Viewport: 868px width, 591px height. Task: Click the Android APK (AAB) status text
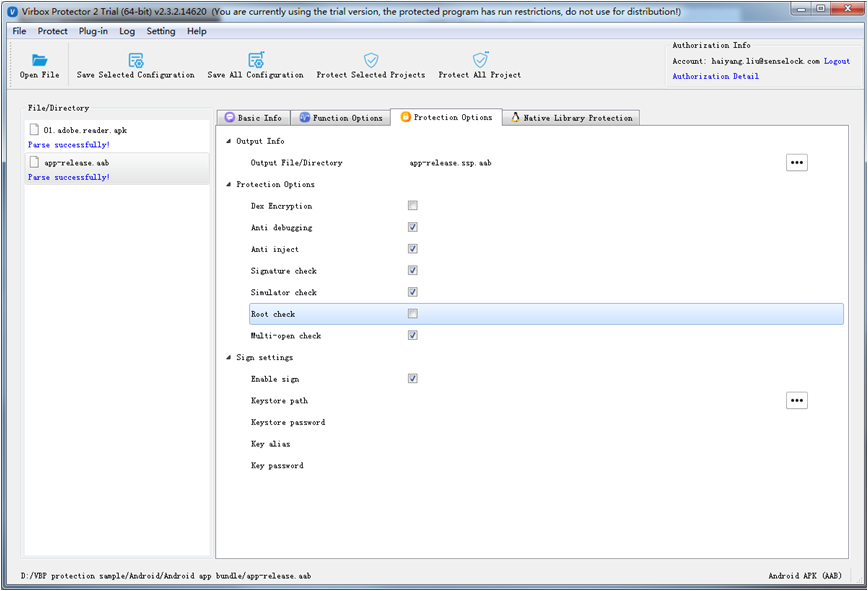(x=804, y=576)
